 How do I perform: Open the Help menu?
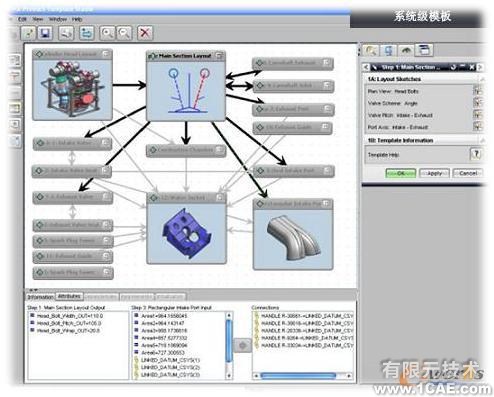tap(77, 19)
